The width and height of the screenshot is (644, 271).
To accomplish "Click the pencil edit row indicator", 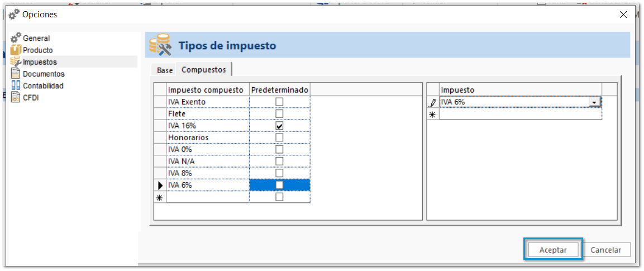I will point(432,102).
